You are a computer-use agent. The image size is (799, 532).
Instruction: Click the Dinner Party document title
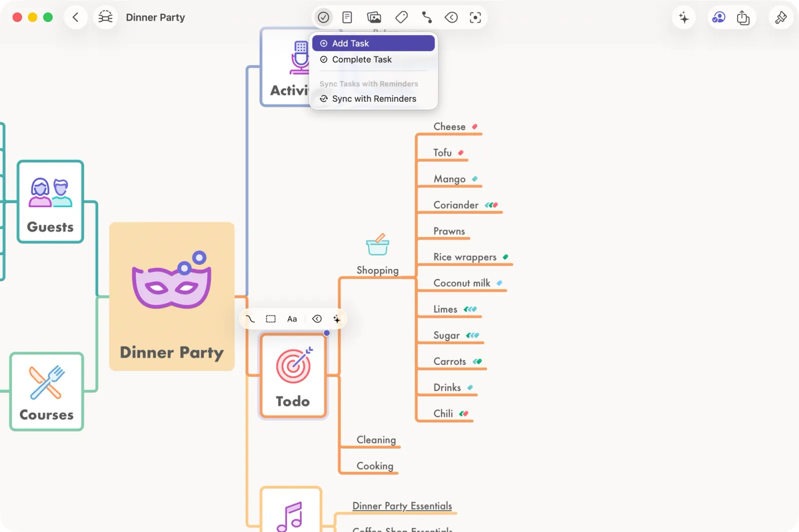point(155,17)
